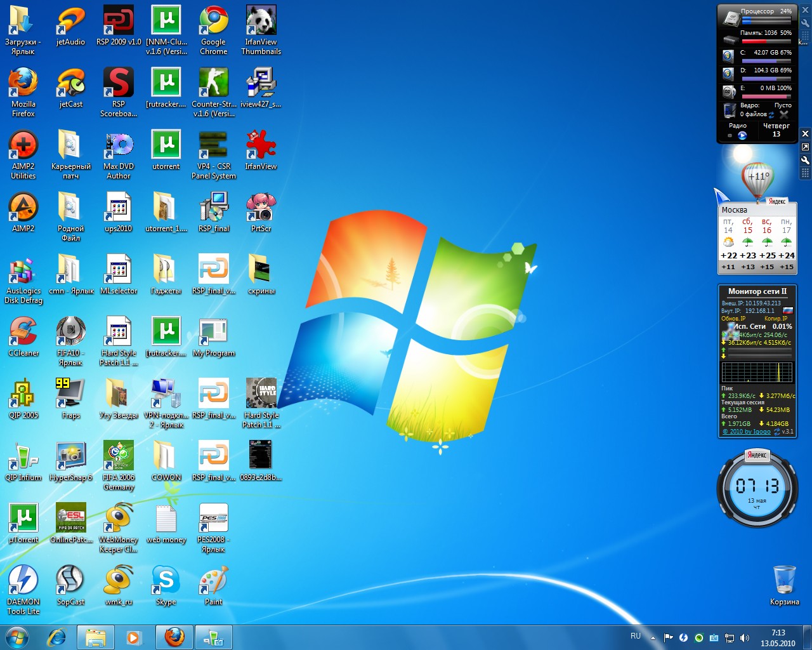Click the Windows Start button
Image resolution: width=812 pixels, height=650 pixels.
coord(17,637)
